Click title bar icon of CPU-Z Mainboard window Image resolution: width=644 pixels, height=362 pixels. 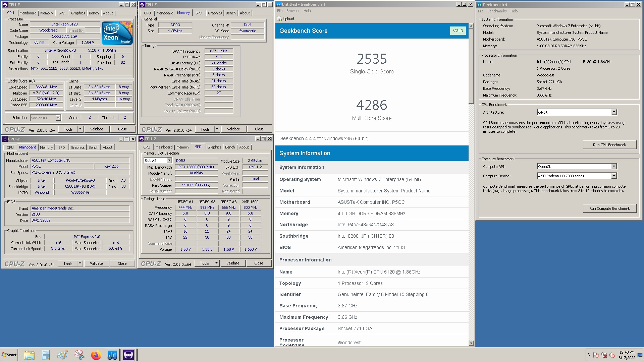pos(5,139)
